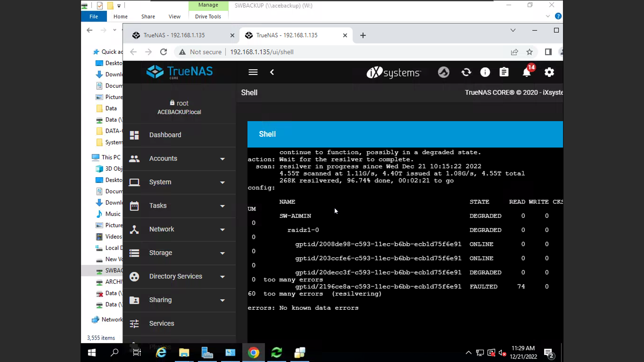Viewport: 644px width, 362px height.
Task: Open the Windows Start menu
Action: click(92, 353)
